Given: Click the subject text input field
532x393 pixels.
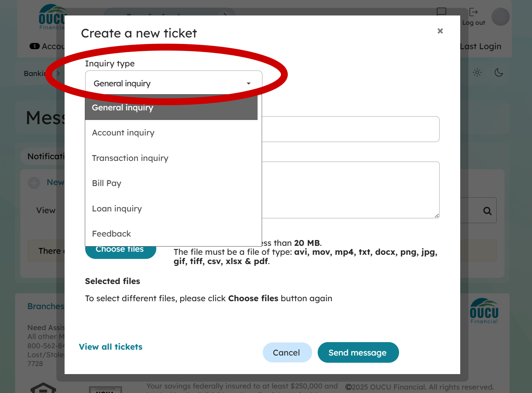Looking at the screenshot, I should click(350, 129).
